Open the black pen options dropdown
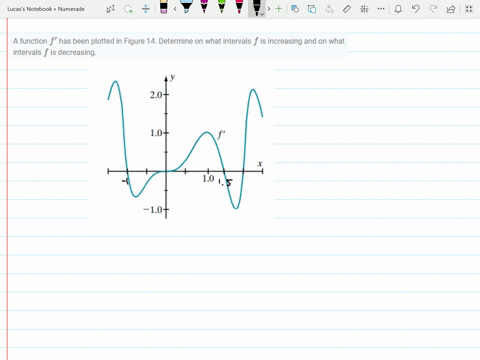 tap(262, 14)
